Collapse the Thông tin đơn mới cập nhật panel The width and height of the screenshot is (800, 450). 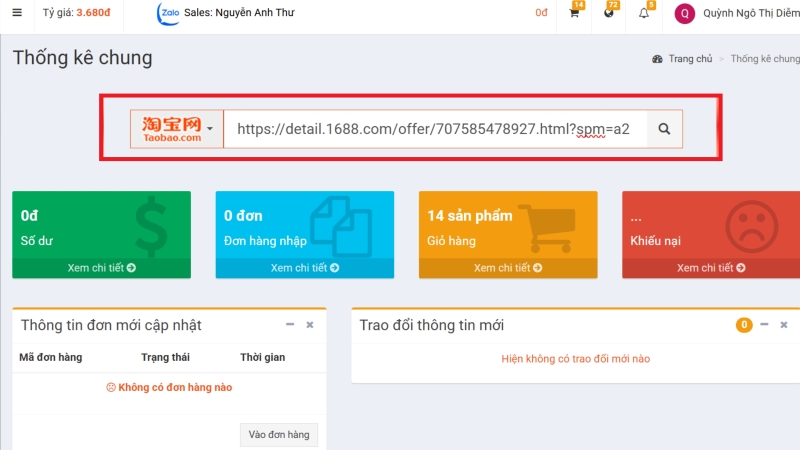coord(290,324)
